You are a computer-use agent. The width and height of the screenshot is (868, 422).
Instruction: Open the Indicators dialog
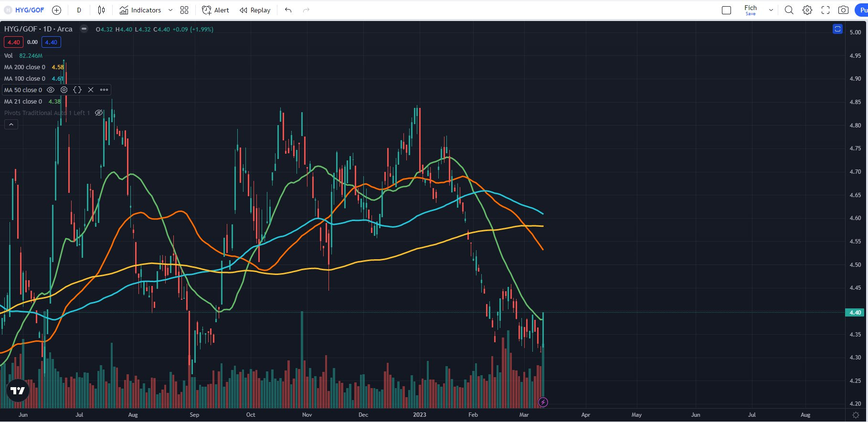pyautogui.click(x=140, y=10)
